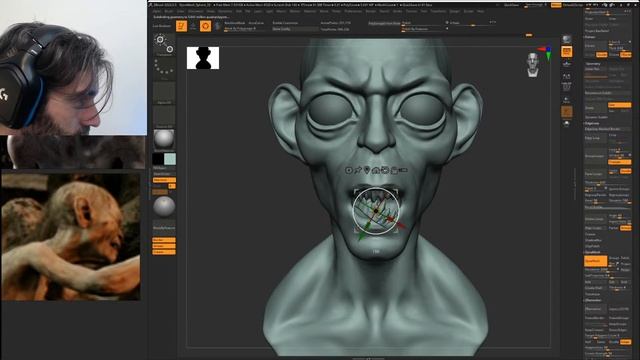Collapse the DynaMesh section header
The width and height of the screenshot is (640, 360).
(x=592, y=252)
